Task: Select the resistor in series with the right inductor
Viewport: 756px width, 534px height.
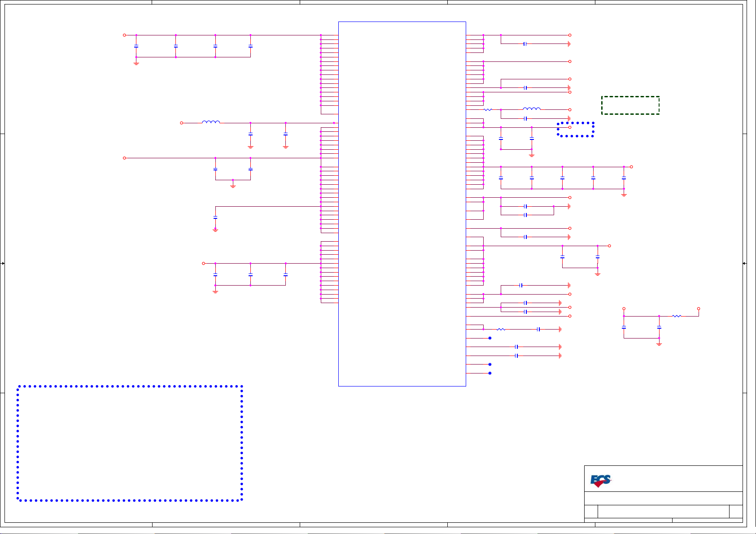Action: point(488,109)
